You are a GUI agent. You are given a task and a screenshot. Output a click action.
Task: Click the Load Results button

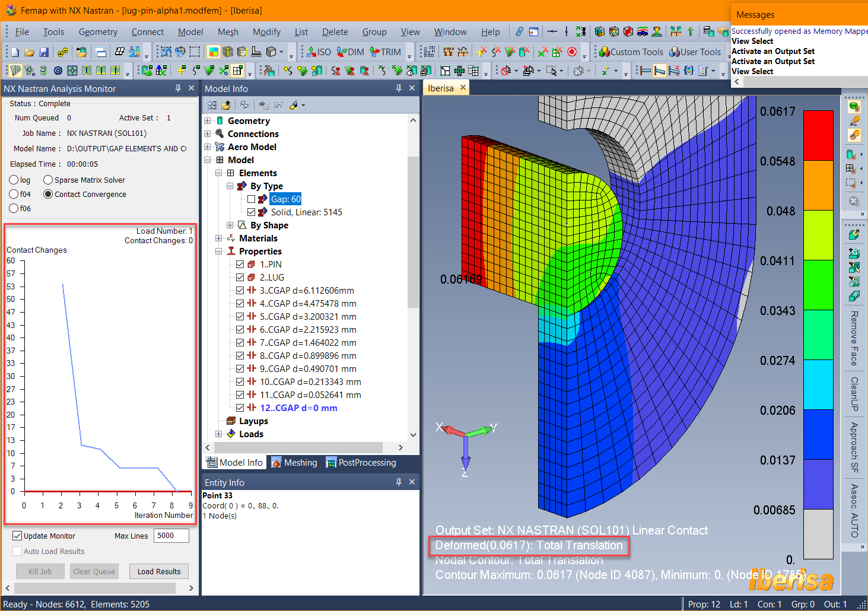[x=158, y=571]
